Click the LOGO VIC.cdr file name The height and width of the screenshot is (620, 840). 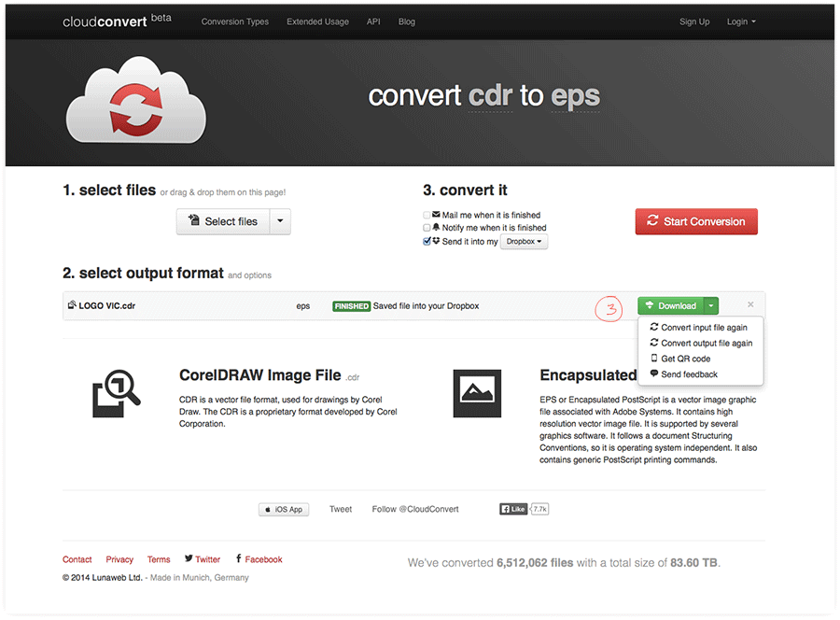(x=107, y=306)
